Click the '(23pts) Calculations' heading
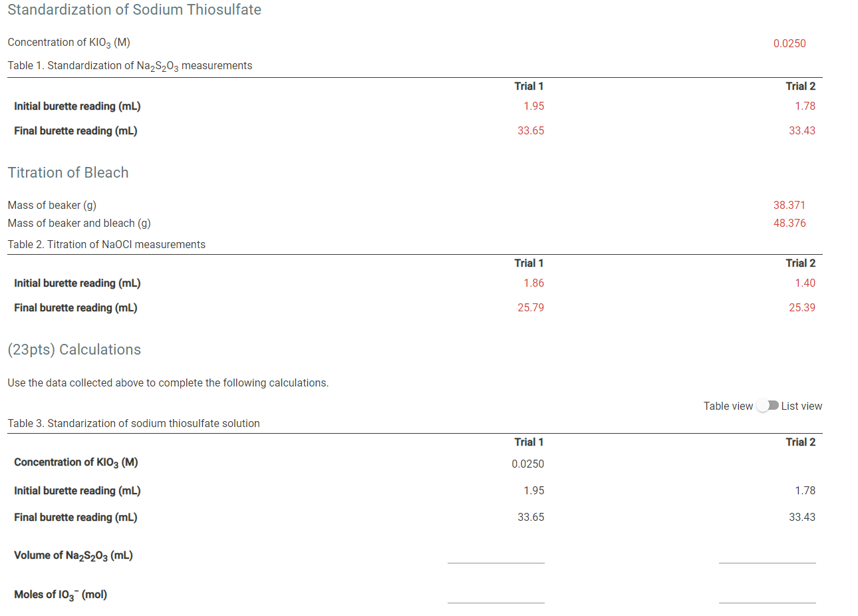The height and width of the screenshot is (616, 858). click(x=74, y=349)
